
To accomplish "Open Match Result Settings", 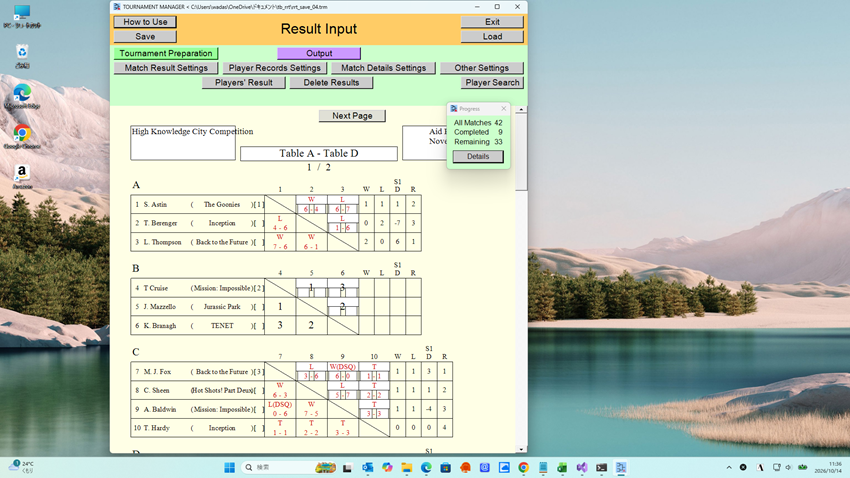I will 166,68.
